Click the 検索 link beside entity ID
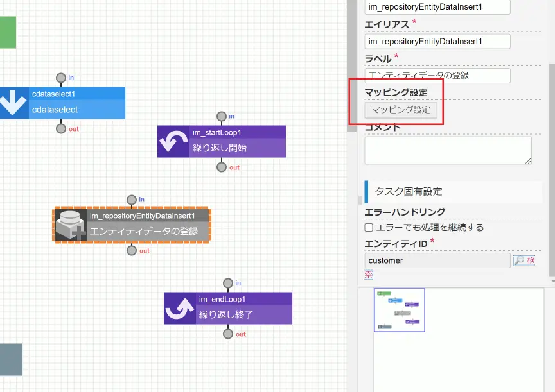 (x=524, y=260)
